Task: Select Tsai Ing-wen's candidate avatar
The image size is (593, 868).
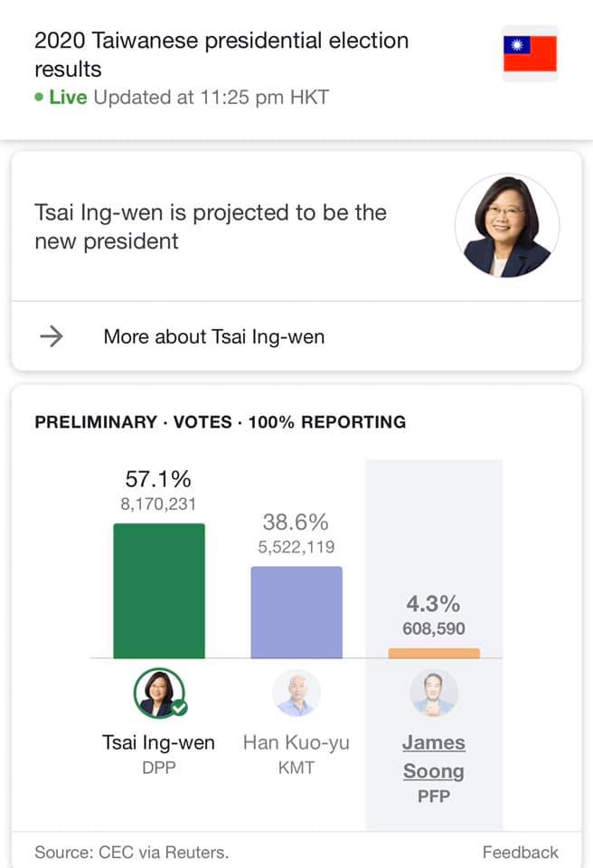Action: (x=159, y=693)
